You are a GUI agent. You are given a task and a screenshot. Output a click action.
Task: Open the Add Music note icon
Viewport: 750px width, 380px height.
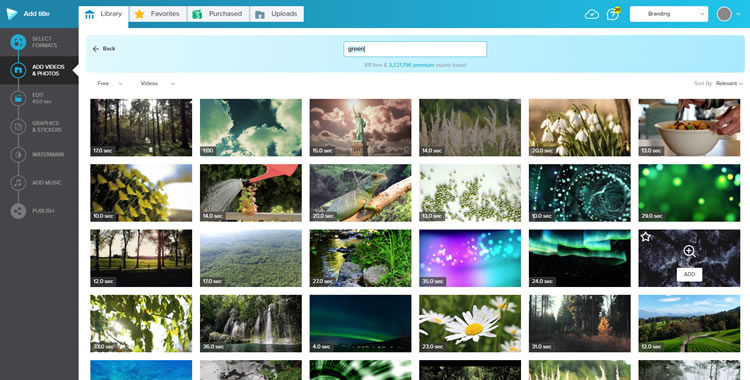tap(18, 183)
